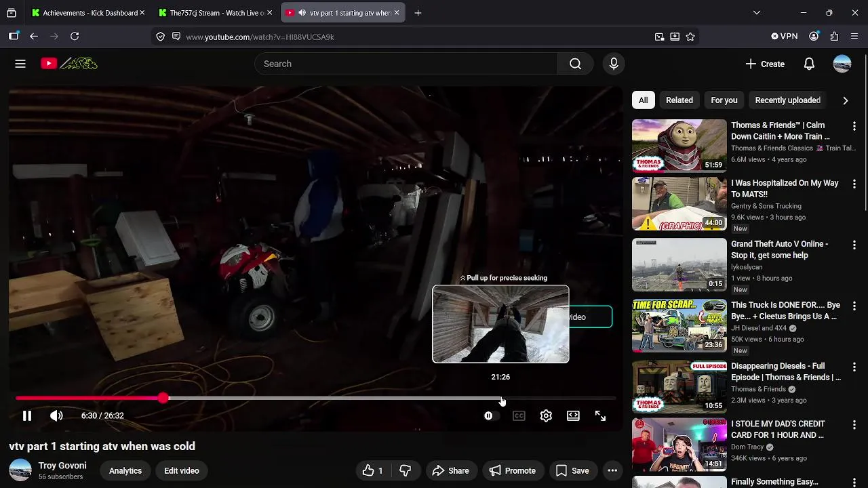Enter full screen mode
This screenshot has height=488, width=868.
[x=600, y=415]
